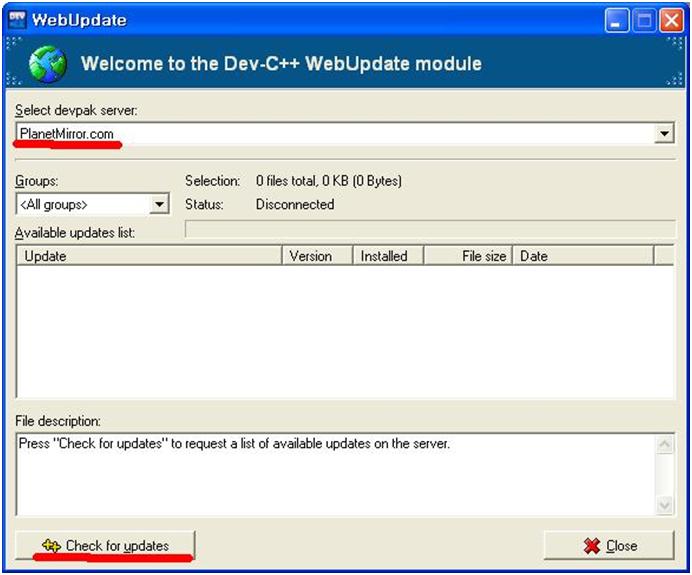Click the 'Groups:' label
The image size is (692, 575).
coord(37,181)
